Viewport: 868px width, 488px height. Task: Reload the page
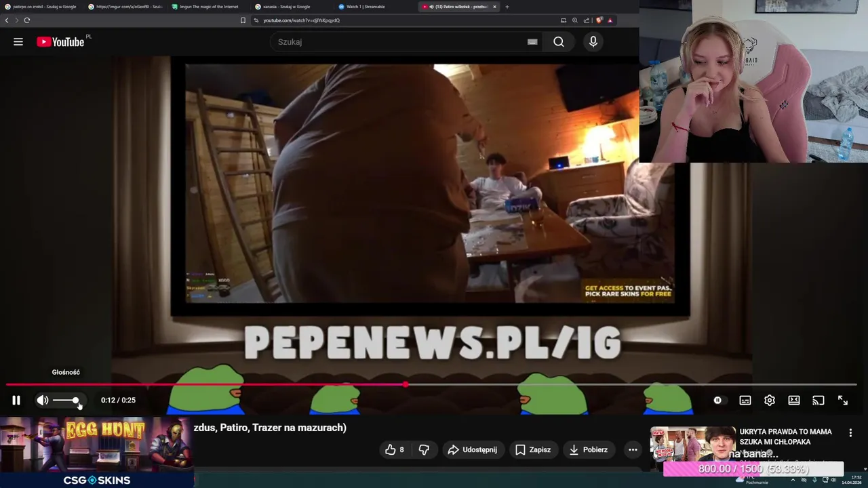click(27, 20)
